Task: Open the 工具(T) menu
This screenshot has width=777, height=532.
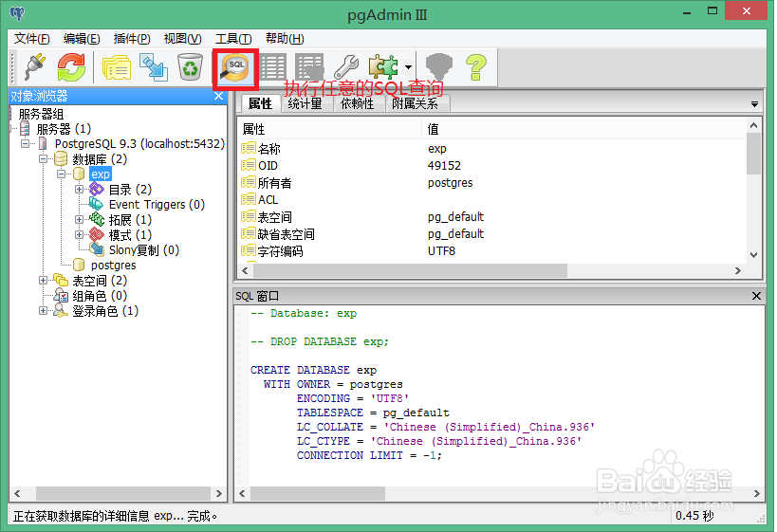Action: point(233,39)
